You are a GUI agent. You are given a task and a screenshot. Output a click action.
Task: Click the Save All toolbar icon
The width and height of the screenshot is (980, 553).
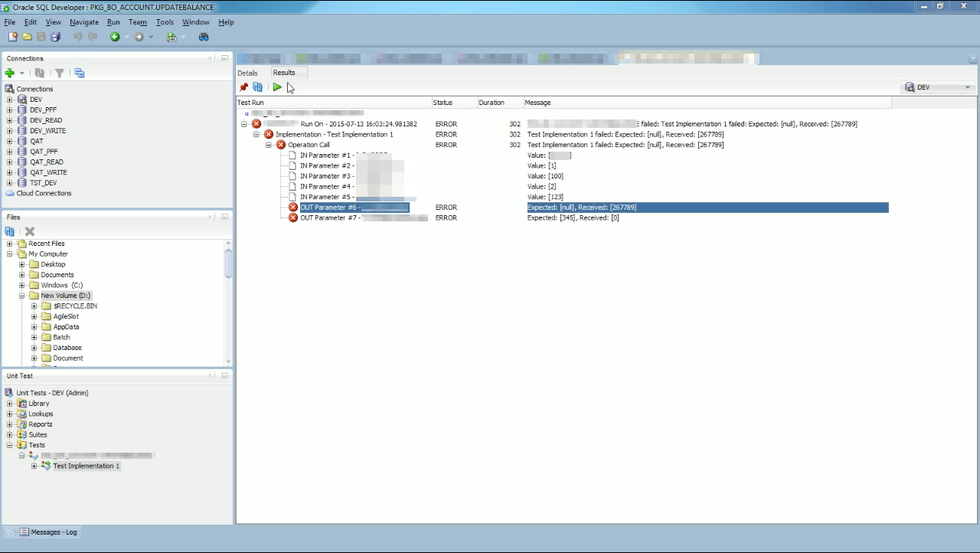point(55,37)
